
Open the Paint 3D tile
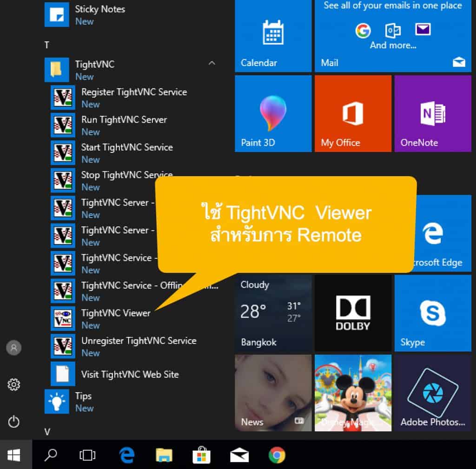(273, 113)
